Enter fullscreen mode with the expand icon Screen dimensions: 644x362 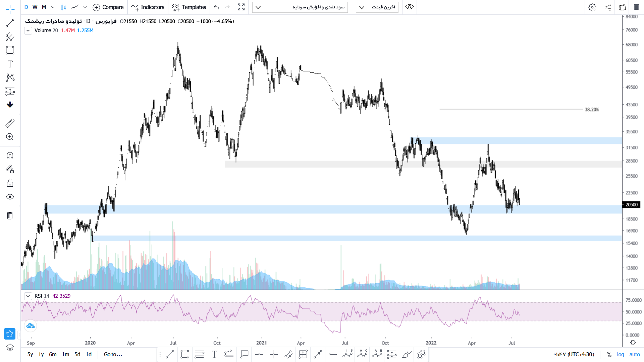coord(241,7)
